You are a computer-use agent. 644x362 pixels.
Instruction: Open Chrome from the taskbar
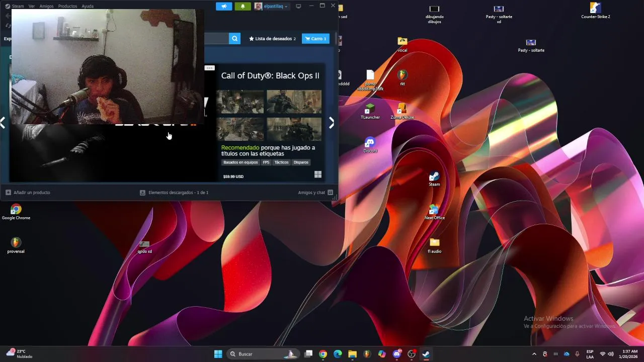323,354
